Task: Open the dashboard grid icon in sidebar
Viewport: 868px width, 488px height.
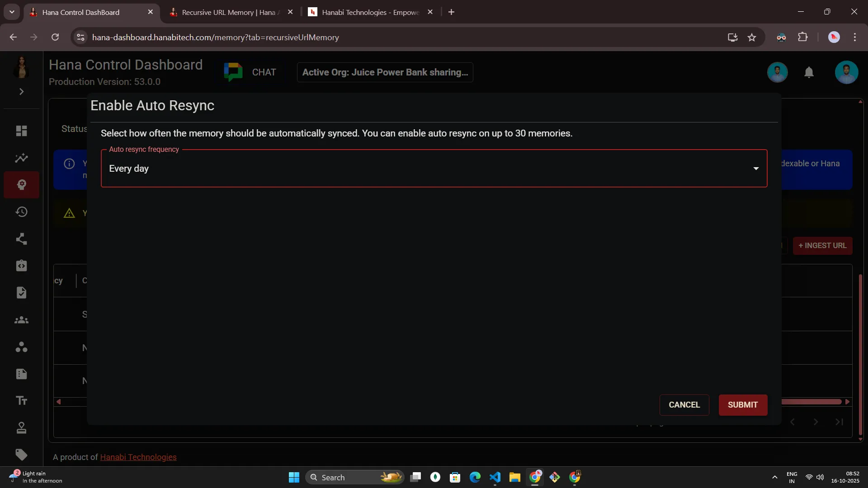Action: [21, 131]
